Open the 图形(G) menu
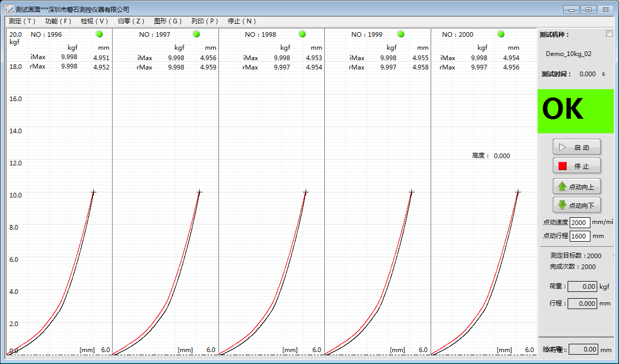The height and width of the screenshot is (364, 619). pos(168,21)
